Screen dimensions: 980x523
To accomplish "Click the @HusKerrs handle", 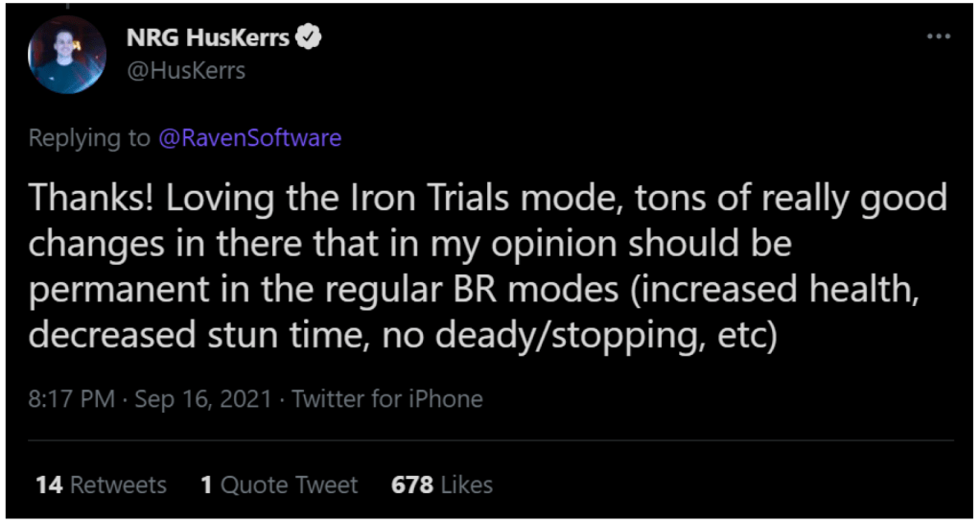I will click(x=185, y=70).
